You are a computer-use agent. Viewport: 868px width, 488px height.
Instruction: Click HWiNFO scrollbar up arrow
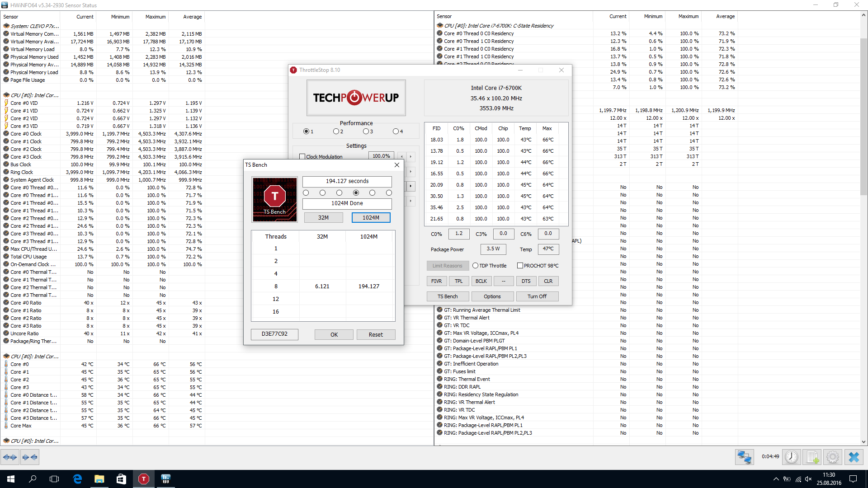tap(863, 15)
